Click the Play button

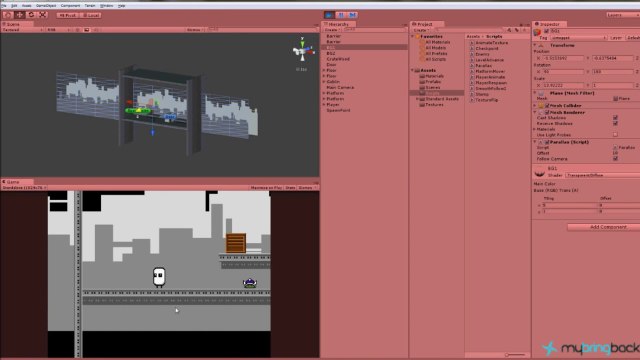(329, 15)
